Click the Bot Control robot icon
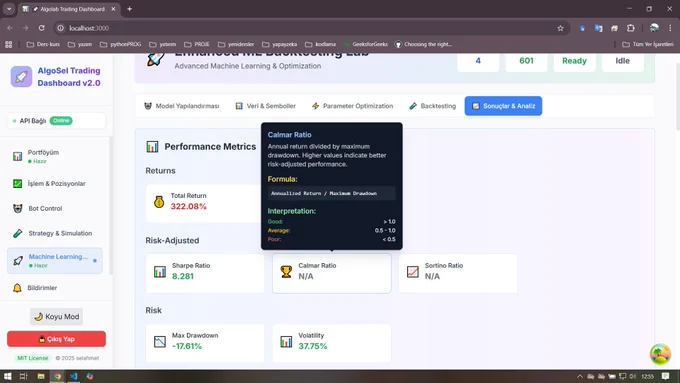This screenshot has height=383, width=680. (17, 209)
